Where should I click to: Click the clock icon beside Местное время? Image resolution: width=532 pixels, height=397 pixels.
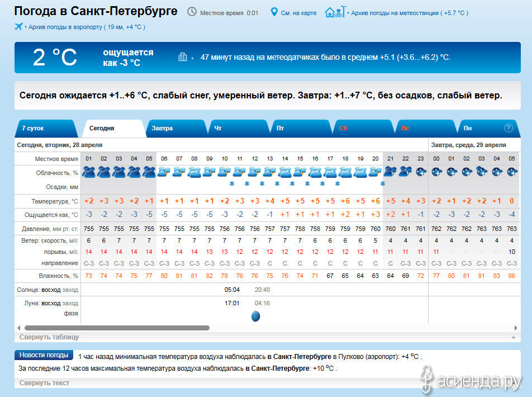pyautogui.click(x=192, y=12)
